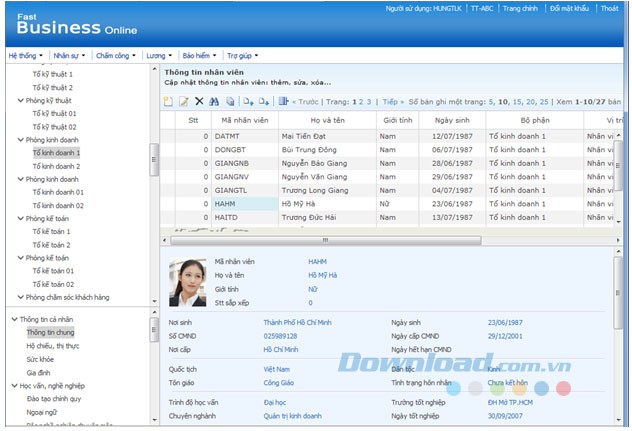Screen dimensions: 632x431
Task: Click the employee photo thumbnail
Action: pos(188,282)
